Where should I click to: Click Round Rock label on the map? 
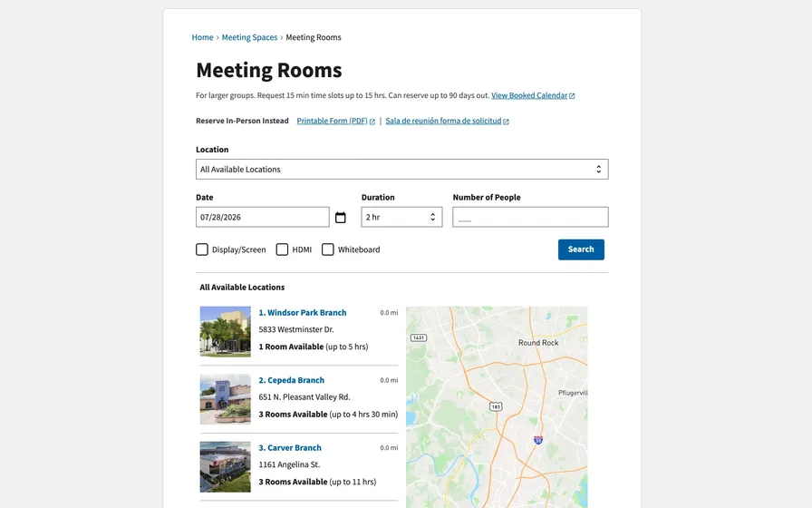point(538,343)
